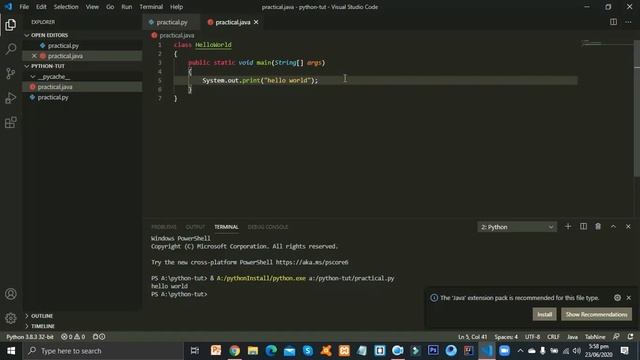Open Windows Start menu
This screenshot has height=360, width=640.
[x=11, y=351]
